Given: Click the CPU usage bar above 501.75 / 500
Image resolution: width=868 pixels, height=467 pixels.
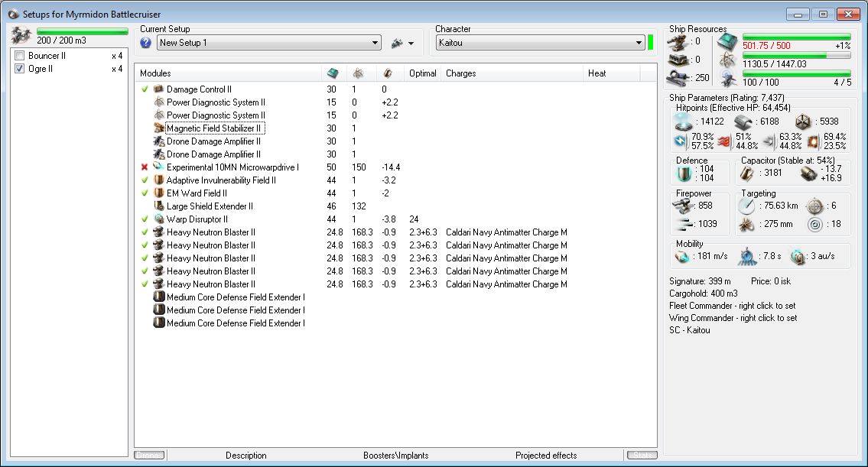Looking at the screenshot, I should point(797,37).
